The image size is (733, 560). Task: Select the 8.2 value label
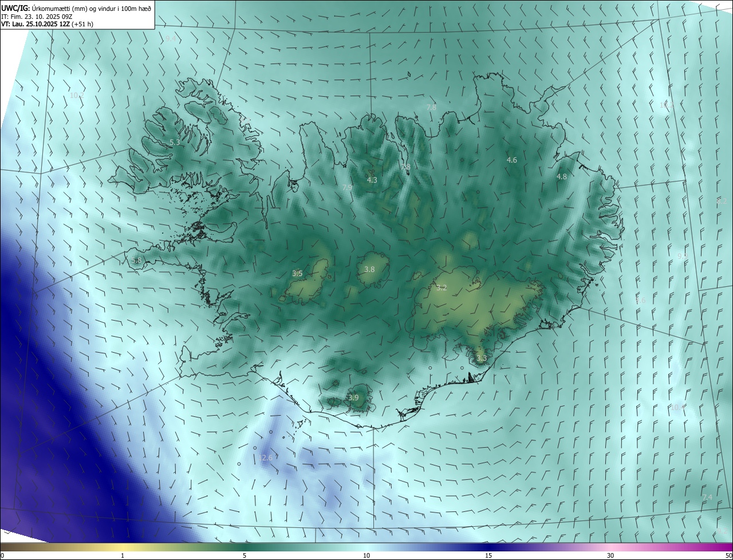722,202
